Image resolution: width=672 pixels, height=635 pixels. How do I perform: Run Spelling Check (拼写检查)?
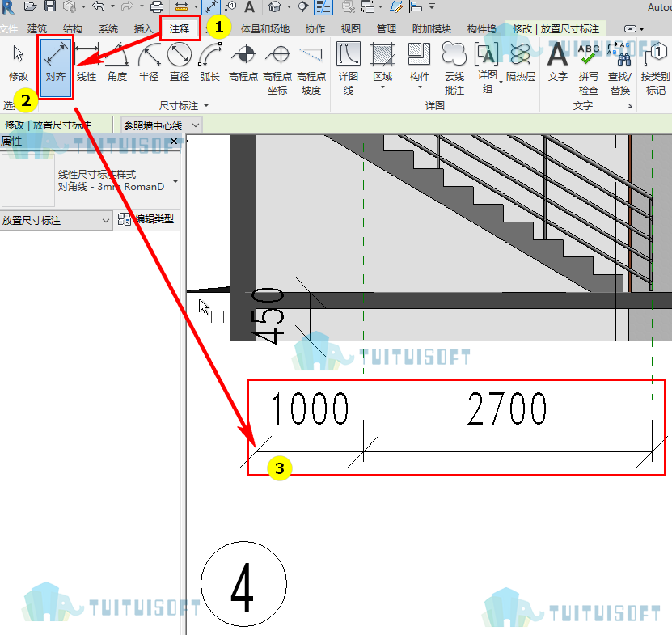tap(589, 69)
